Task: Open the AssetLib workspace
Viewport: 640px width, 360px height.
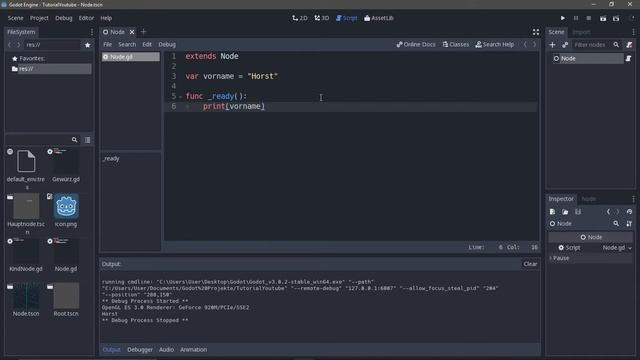Action: [378, 18]
